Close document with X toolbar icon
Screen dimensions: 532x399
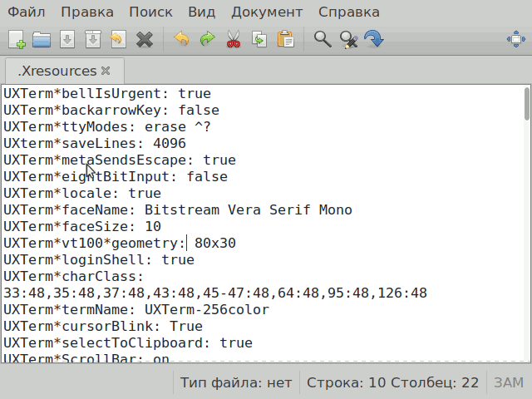point(144,39)
